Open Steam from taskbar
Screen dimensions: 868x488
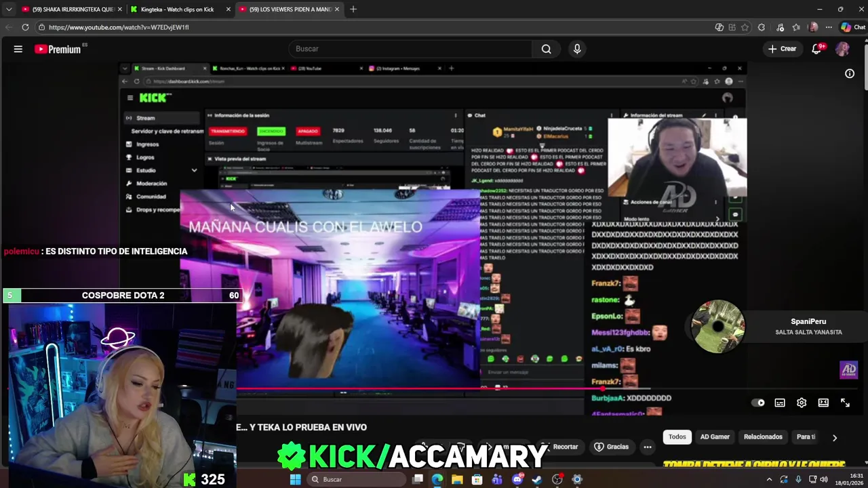pos(537,479)
